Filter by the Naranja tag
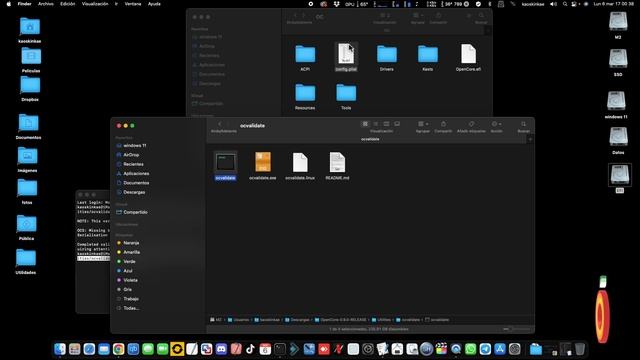The image size is (640, 360). coord(131,243)
